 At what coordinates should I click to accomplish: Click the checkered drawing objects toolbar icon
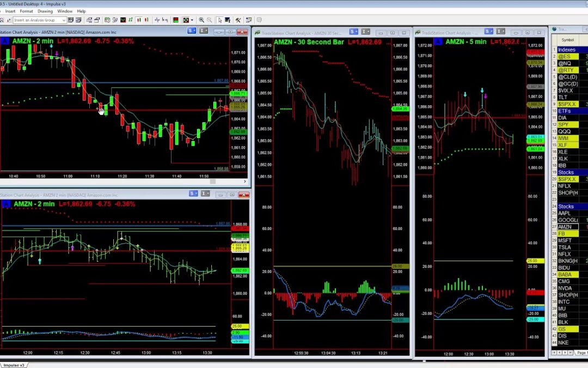pos(186,20)
